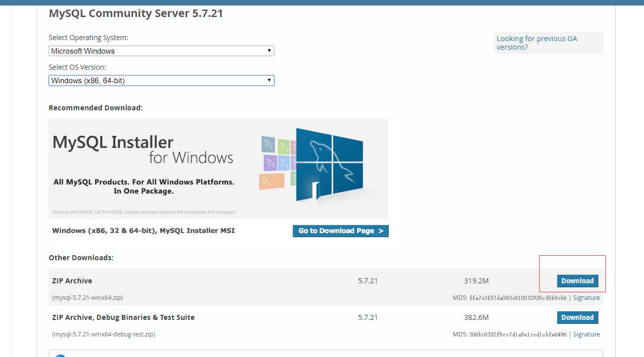This screenshot has width=644, height=357.
Task: Download the Debug Binaries & Test Suite ZIP
Action: coord(577,317)
